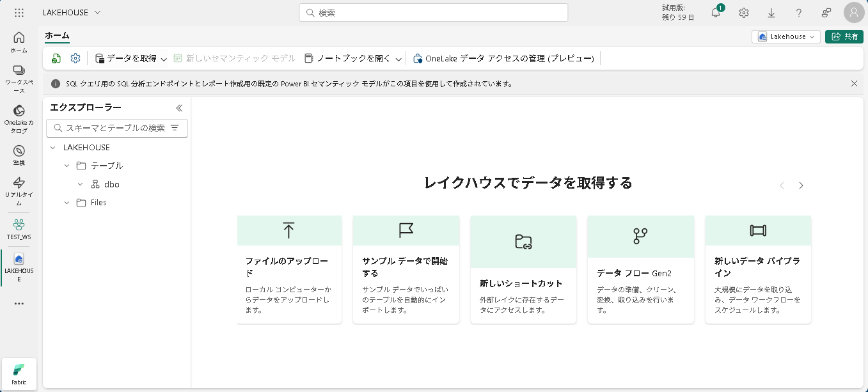868x392 pixels.
Task: Open the app launcher waffle icon
Action: (19, 13)
